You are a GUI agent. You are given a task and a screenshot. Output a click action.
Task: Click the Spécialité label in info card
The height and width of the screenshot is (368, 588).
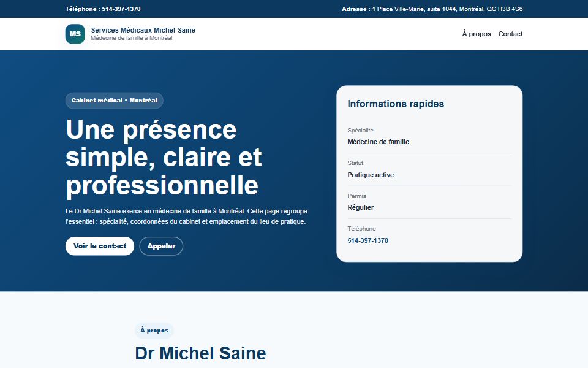pyautogui.click(x=360, y=130)
